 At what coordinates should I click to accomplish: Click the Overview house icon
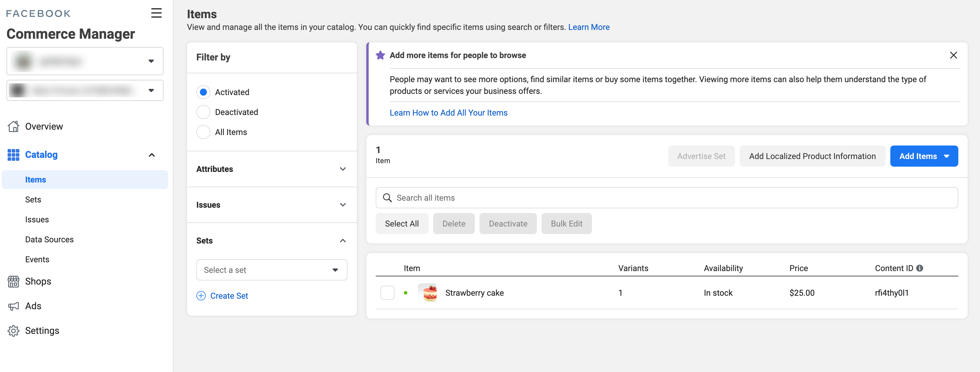13,126
